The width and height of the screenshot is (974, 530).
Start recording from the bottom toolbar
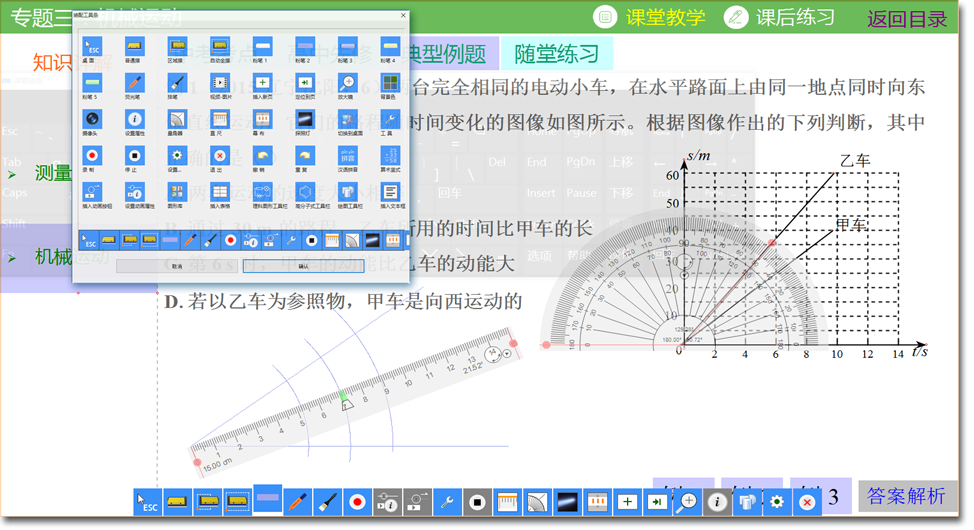(357, 502)
